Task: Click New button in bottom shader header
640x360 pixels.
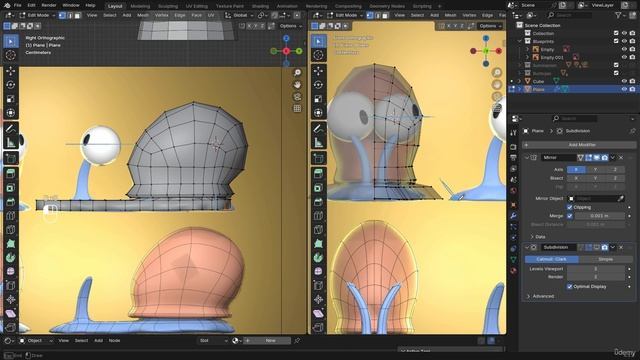Action: coord(271,340)
